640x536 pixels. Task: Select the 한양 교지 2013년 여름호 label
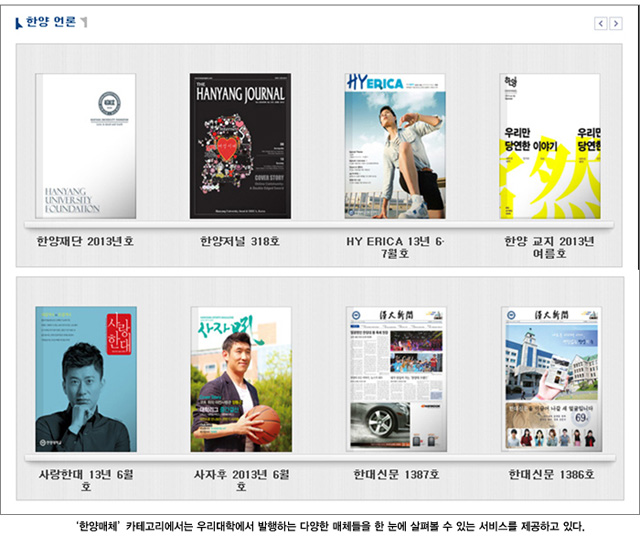[x=550, y=247]
